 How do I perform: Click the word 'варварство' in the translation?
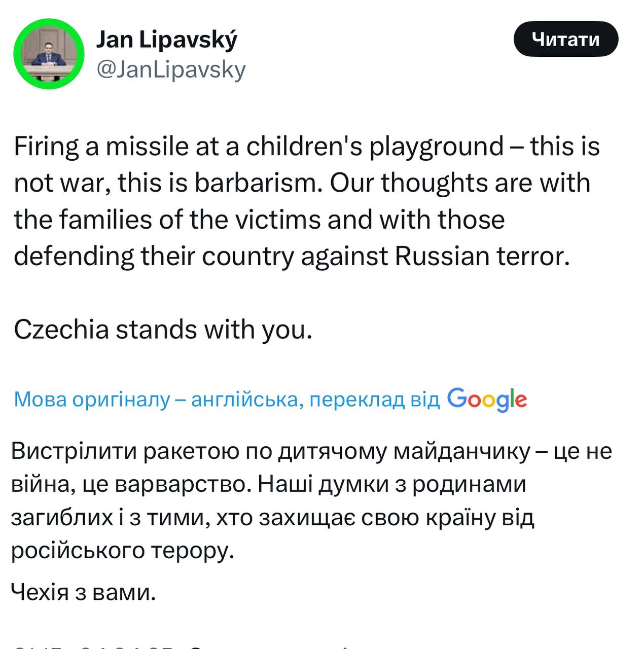click(183, 485)
